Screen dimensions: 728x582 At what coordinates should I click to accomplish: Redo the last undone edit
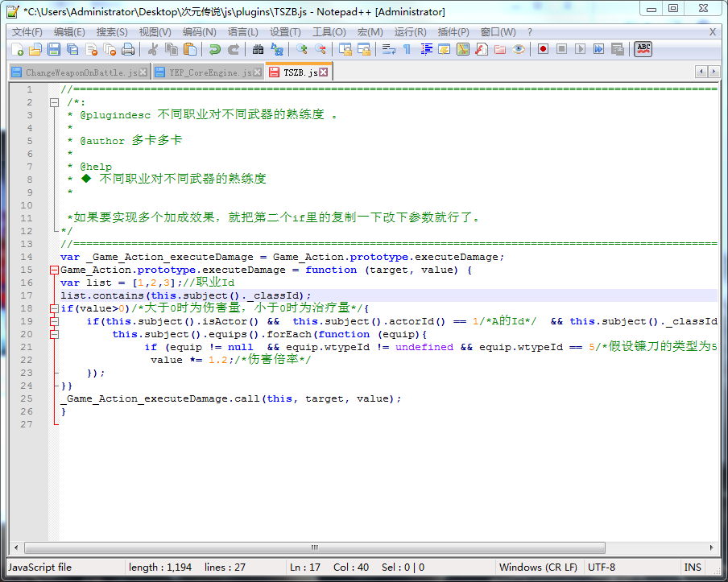coord(233,49)
